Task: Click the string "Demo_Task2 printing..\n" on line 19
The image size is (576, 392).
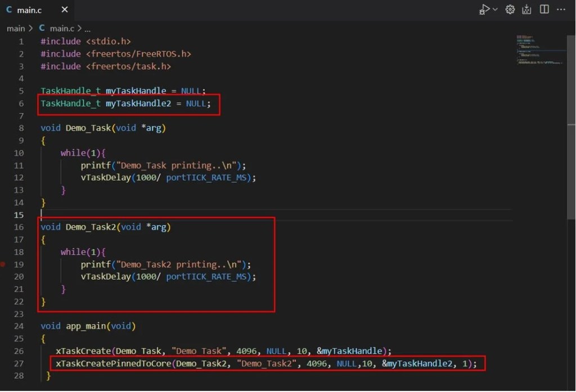Action: click(179, 264)
